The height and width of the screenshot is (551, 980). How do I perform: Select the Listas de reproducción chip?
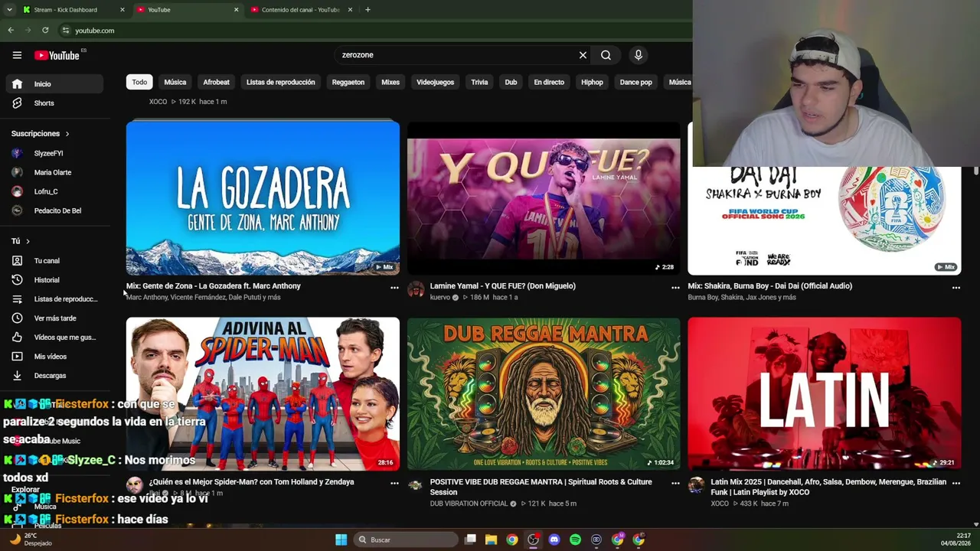[280, 82]
